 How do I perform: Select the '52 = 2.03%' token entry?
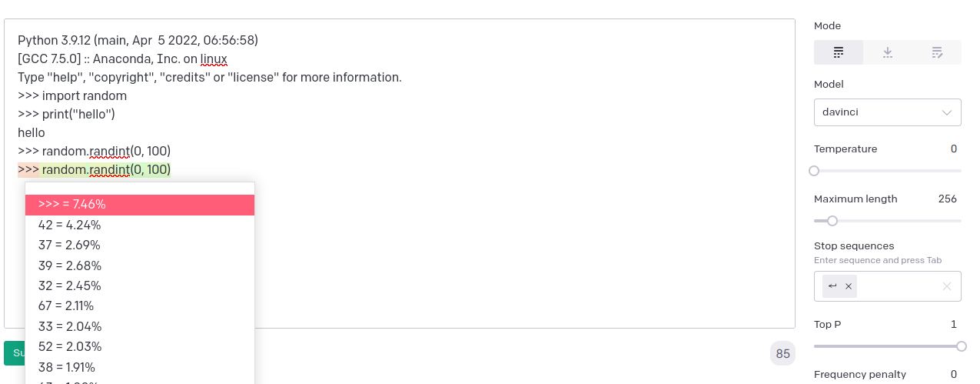[140, 346]
